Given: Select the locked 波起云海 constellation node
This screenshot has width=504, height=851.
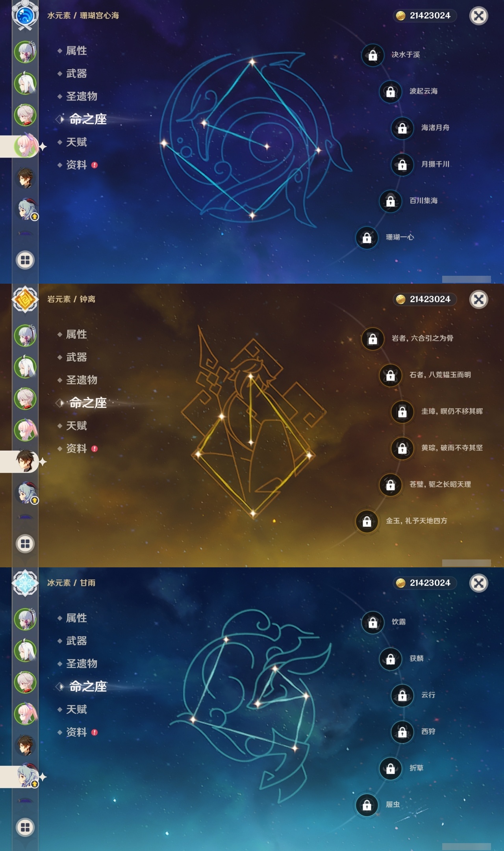Looking at the screenshot, I should pos(390,92).
